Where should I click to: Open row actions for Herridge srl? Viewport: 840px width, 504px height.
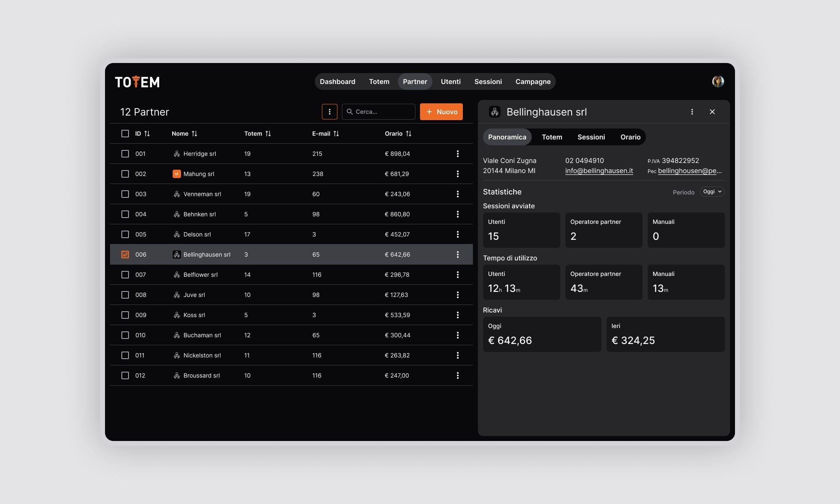tap(458, 154)
